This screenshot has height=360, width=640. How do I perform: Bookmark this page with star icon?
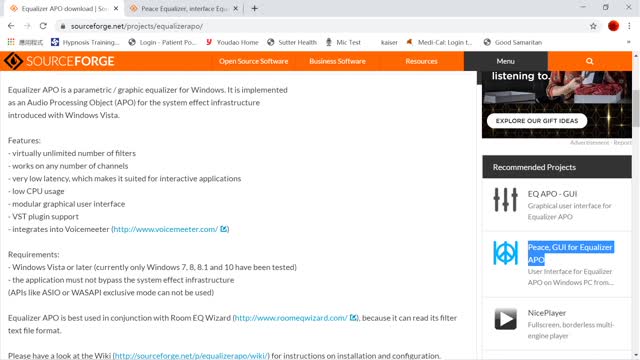[593, 26]
